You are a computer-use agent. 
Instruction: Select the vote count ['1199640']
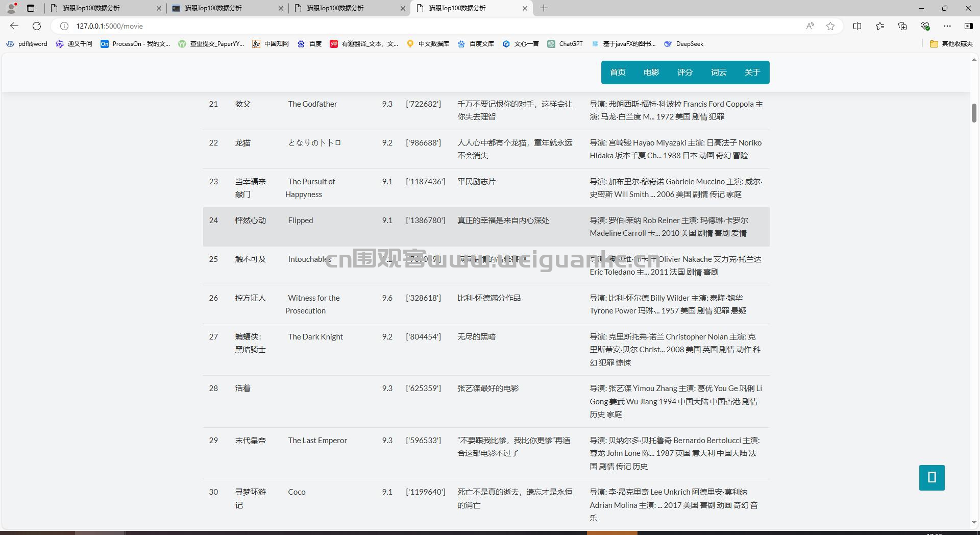point(426,492)
